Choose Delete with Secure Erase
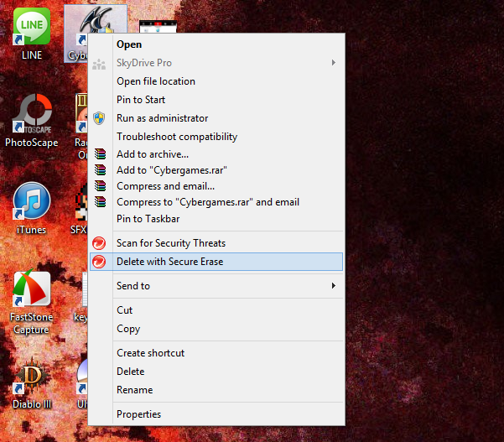 click(x=216, y=262)
